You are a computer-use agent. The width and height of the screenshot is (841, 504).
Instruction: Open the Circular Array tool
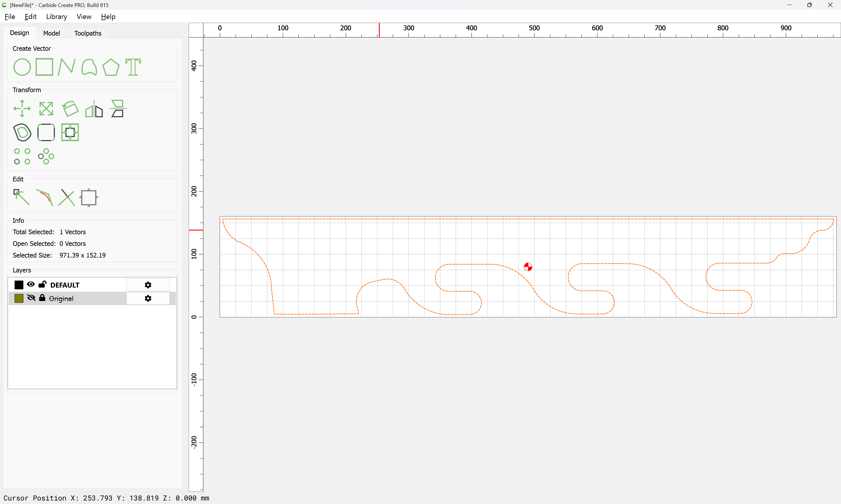46,156
